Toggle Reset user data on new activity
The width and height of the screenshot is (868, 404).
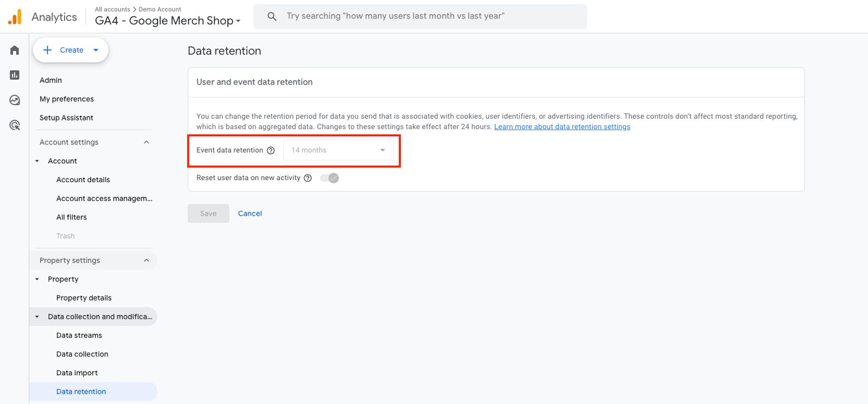(x=329, y=178)
